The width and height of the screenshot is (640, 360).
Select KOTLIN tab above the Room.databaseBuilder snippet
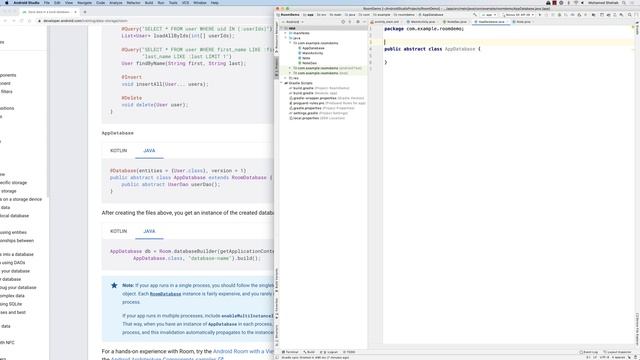[x=118, y=231]
